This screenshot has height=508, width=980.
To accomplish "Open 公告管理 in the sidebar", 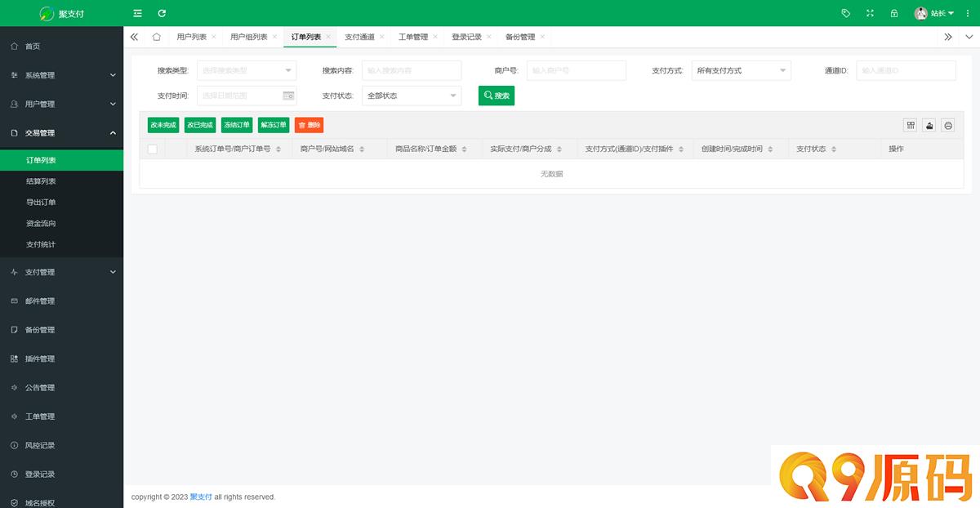I will coord(61,387).
